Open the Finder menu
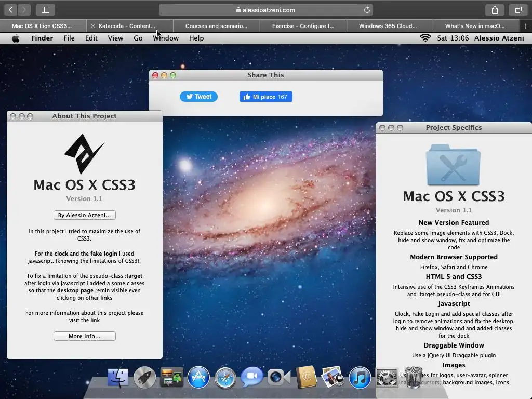 coord(42,38)
